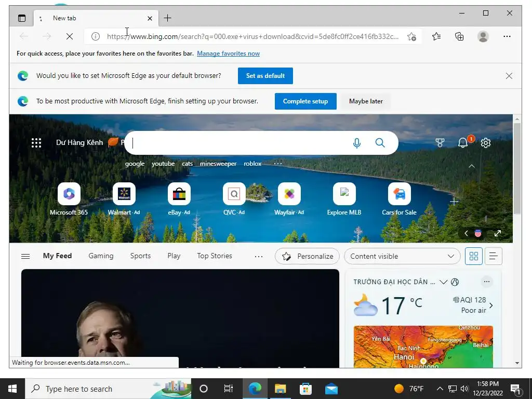Open the weather map thumbnail
The image size is (532, 399).
coord(423,347)
